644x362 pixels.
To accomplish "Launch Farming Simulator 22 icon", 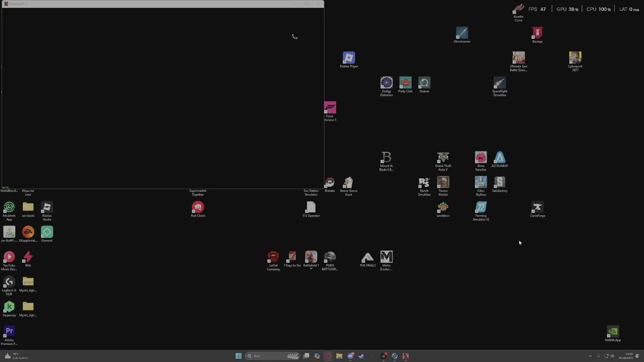I will click(481, 211).
